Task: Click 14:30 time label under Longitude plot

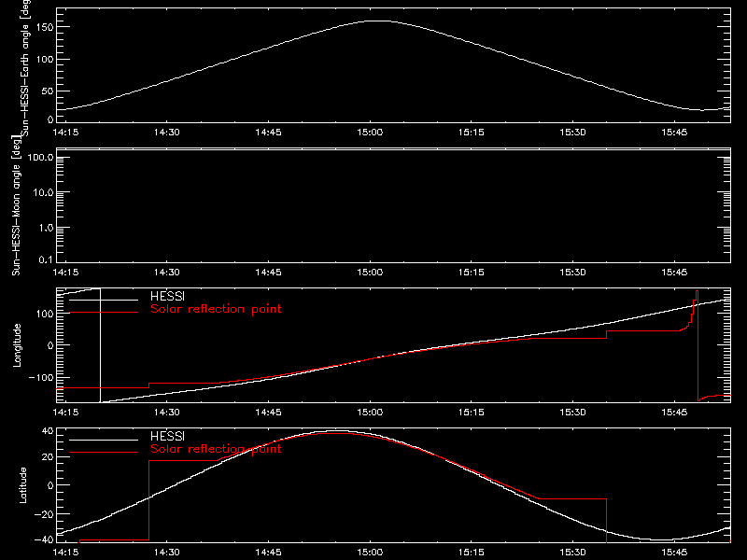Action: [x=167, y=413]
